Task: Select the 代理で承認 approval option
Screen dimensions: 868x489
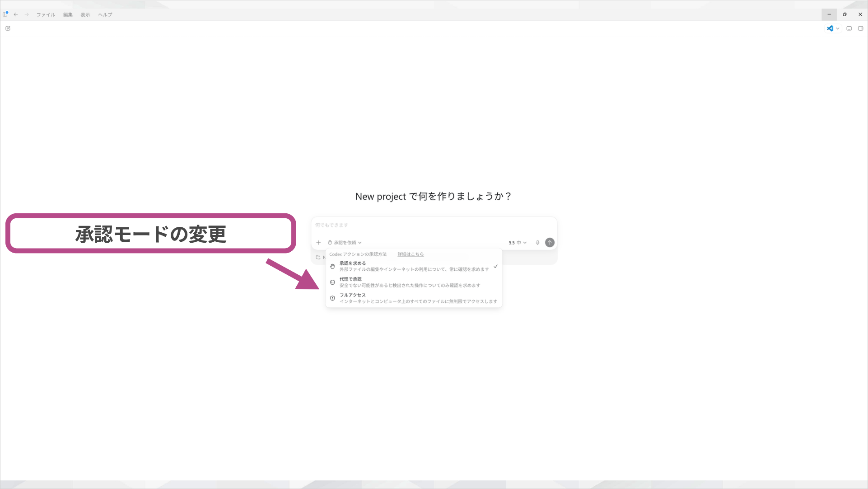Action: [414, 282]
